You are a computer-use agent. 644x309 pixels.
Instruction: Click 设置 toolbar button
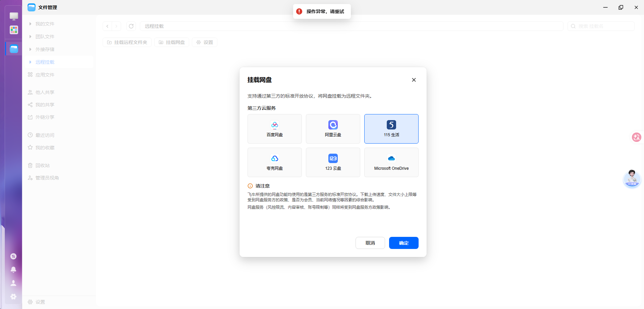click(205, 42)
